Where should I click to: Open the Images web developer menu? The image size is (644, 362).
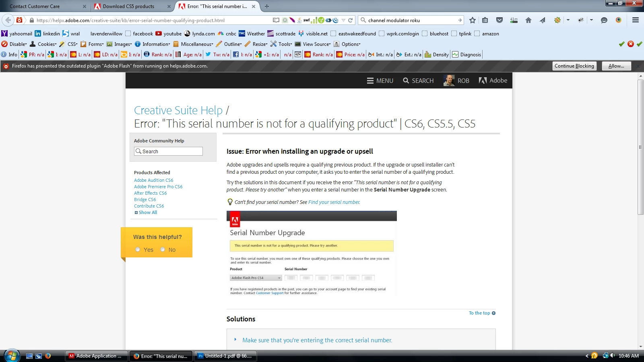[119, 44]
